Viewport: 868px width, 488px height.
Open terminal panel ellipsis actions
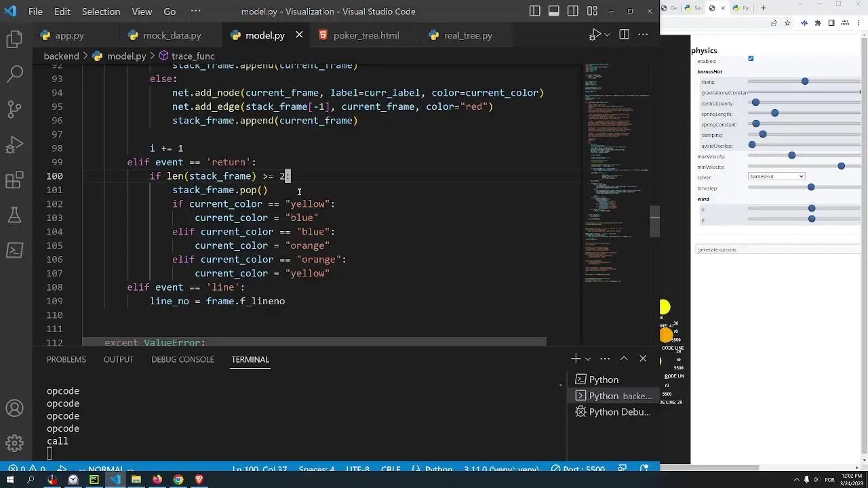(x=605, y=359)
